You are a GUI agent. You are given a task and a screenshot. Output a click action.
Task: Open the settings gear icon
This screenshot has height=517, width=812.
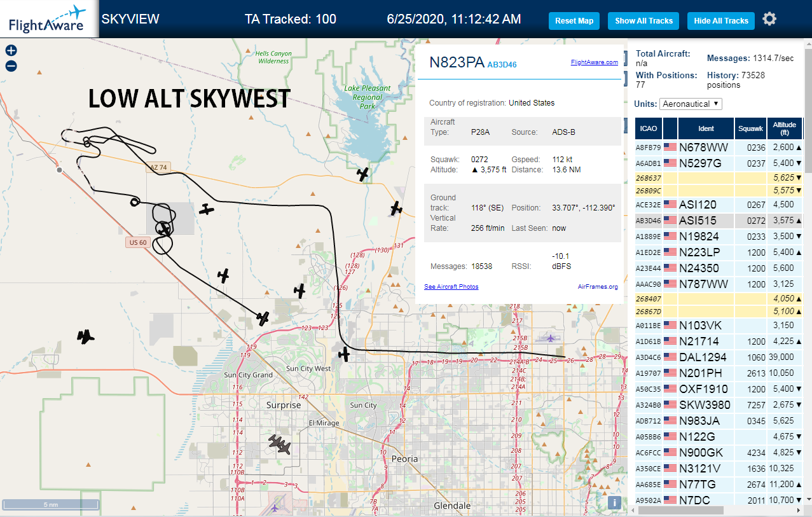tap(769, 19)
